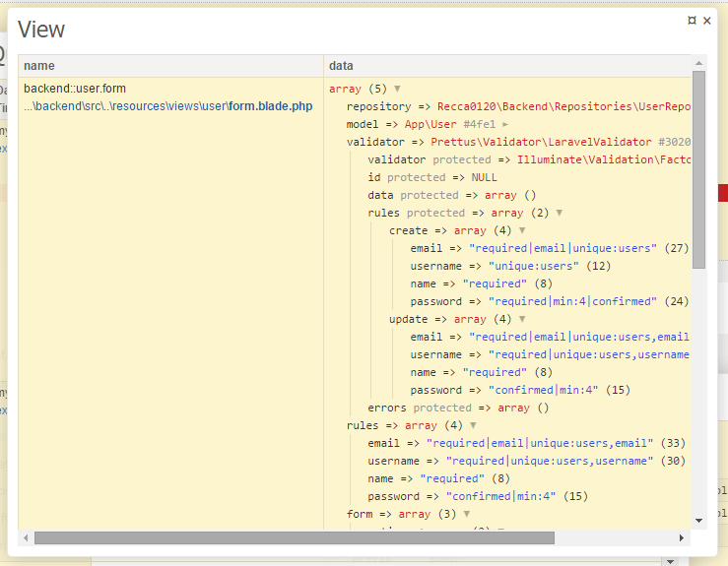
Task: Collapse the update array (4) node
Action: click(x=522, y=319)
